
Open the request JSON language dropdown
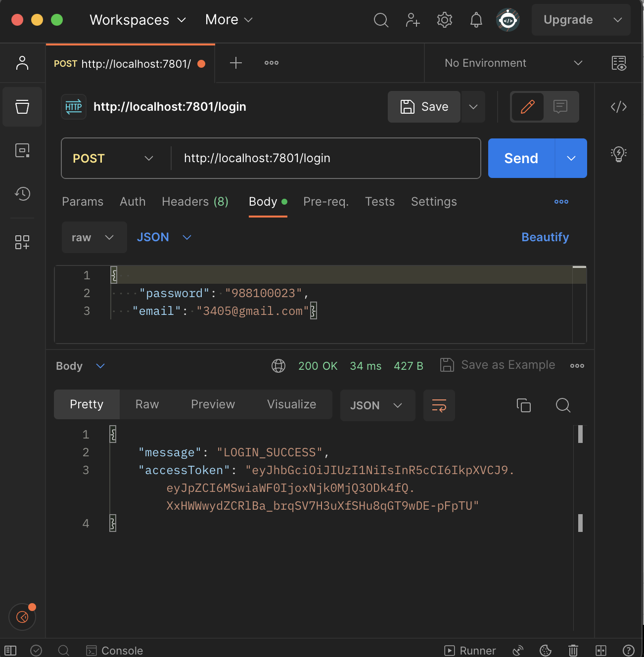click(x=164, y=237)
